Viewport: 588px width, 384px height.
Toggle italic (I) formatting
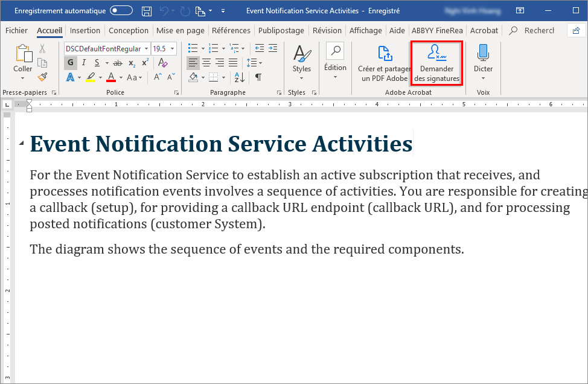pos(84,63)
